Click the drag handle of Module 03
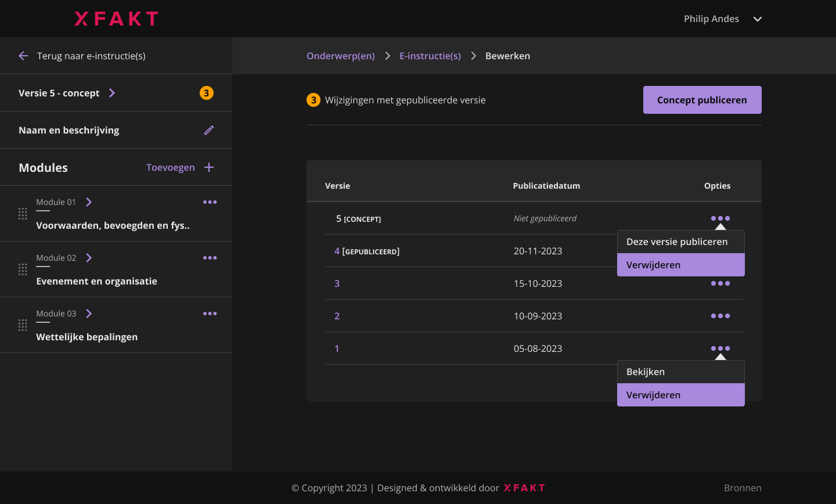 tap(23, 325)
